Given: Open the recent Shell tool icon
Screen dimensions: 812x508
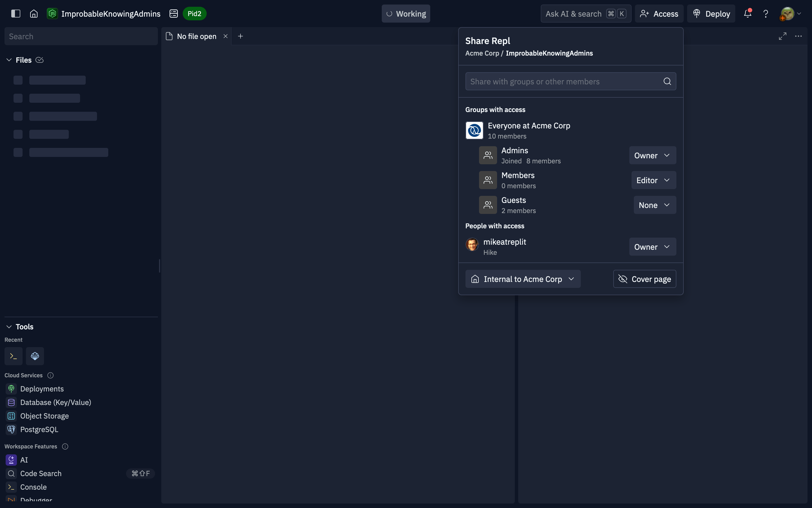Looking at the screenshot, I should [x=14, y=356].
